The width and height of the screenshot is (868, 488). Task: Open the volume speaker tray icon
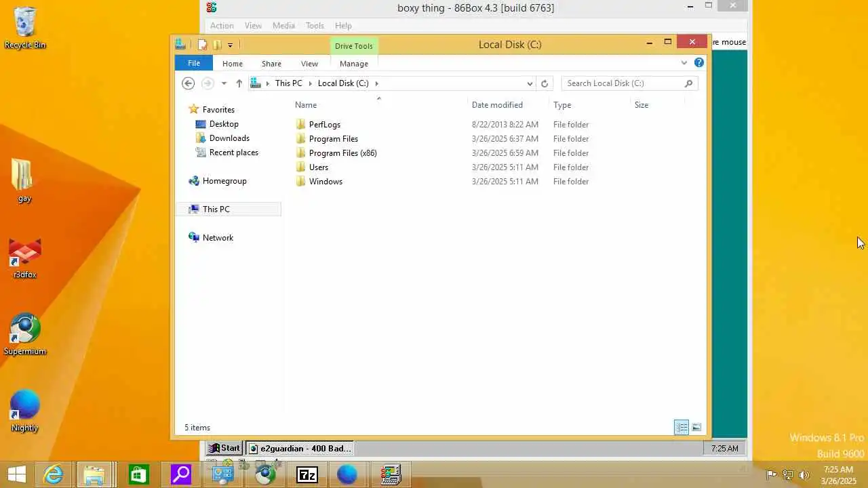804,474
